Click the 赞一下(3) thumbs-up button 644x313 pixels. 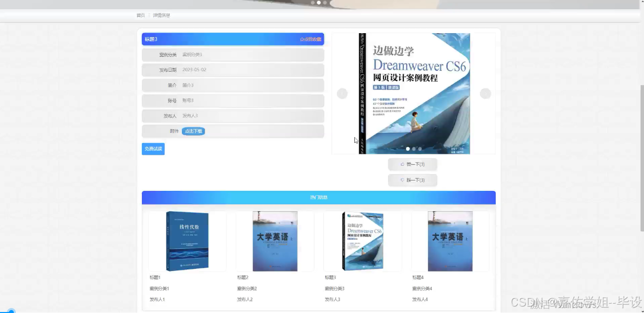click(413, 164)
